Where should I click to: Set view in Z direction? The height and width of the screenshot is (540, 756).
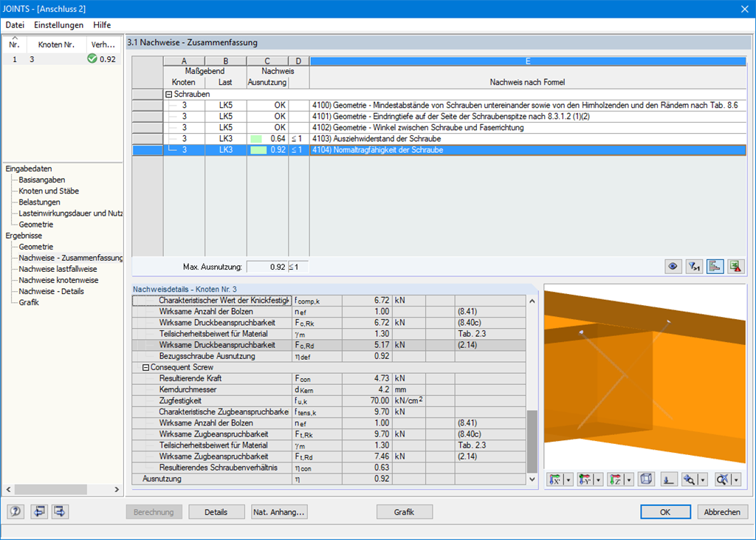pyautogui.click(x=615, y=479)
